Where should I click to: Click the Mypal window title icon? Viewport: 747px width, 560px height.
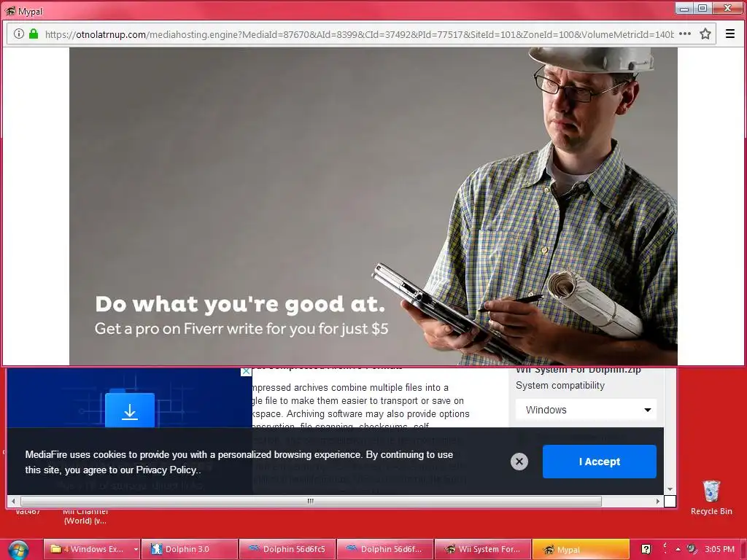10,11
